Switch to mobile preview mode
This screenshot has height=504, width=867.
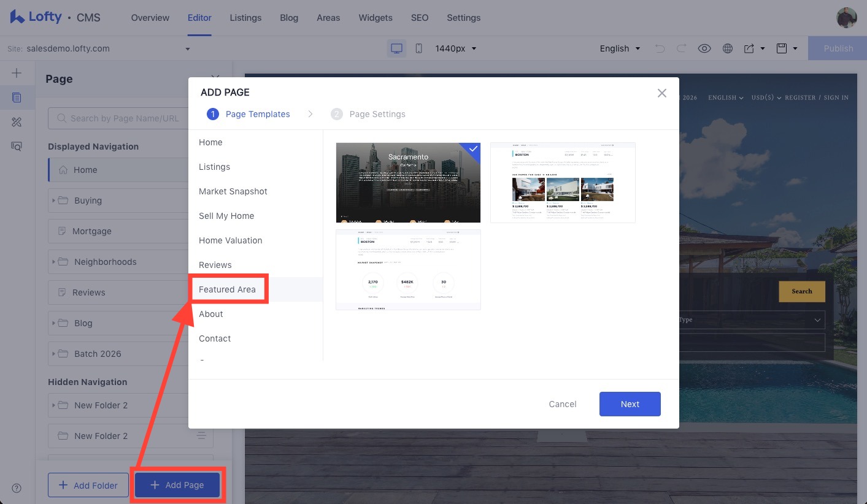pyautogui.click(x=418, y=48)
